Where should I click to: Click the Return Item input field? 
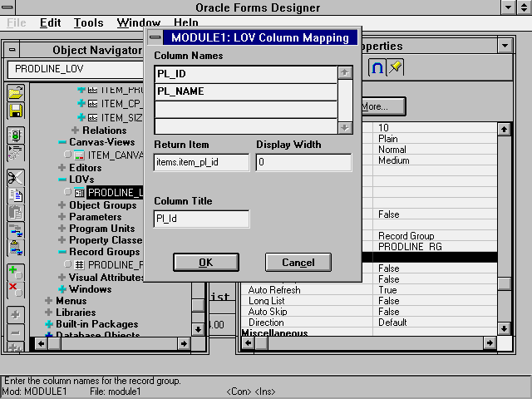click(202, 163)
